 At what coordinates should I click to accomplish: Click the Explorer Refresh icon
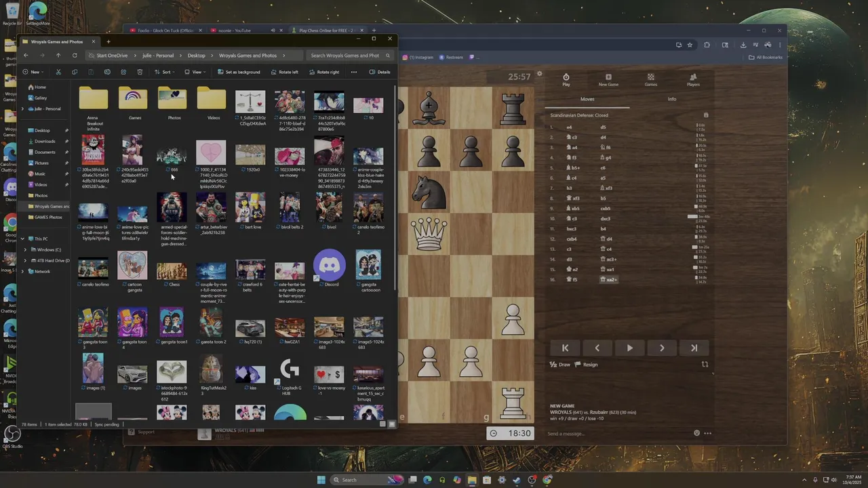pyautogui.click(x=75, y=56)
